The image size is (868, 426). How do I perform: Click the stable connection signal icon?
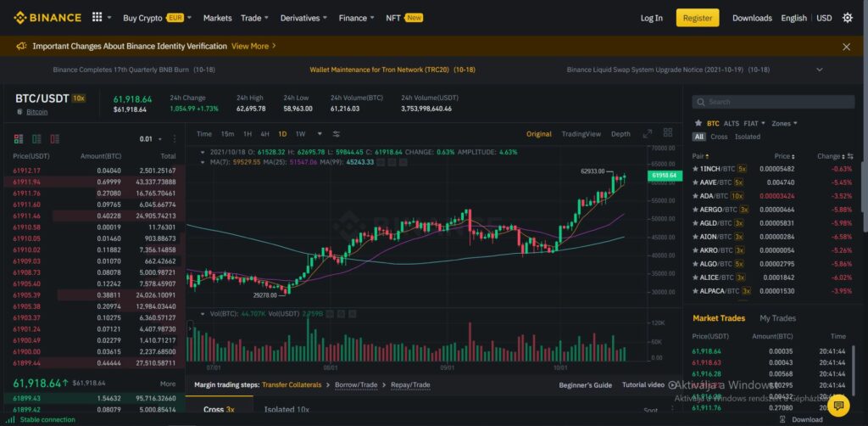(10, 419)
